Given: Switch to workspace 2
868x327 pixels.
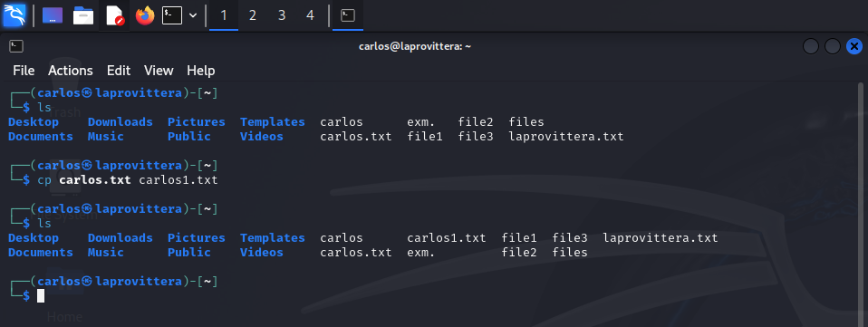Looking at the screenshot, I should tap(253, 15).
